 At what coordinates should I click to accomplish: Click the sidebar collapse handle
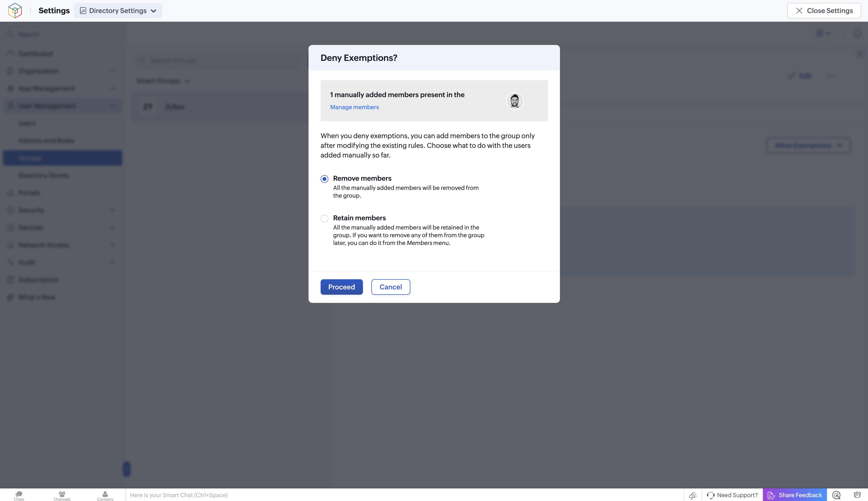click(x=127, y=469)
